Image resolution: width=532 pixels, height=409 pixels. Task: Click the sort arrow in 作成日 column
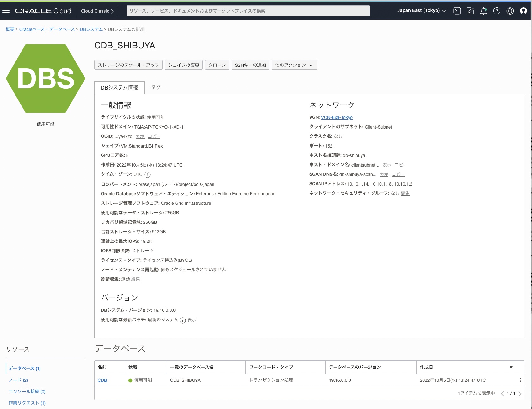pyautogui.click(x=511, y=367)
